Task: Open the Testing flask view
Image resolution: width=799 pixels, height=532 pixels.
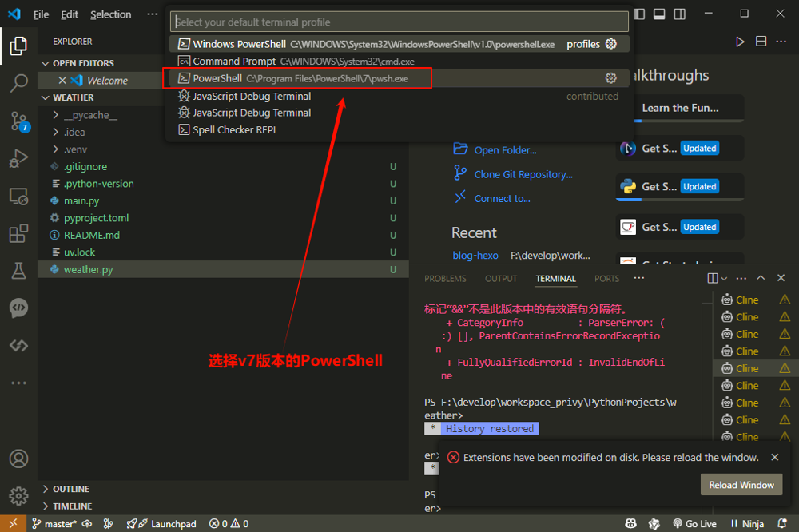Action: click(18, 271)
